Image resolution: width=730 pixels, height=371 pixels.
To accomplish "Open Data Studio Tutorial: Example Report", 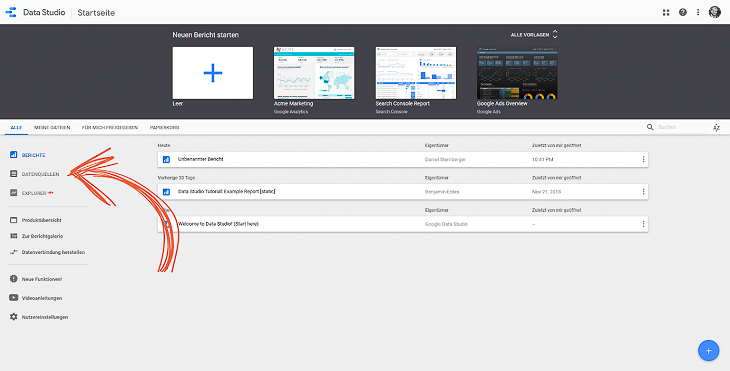I will 226,192.
